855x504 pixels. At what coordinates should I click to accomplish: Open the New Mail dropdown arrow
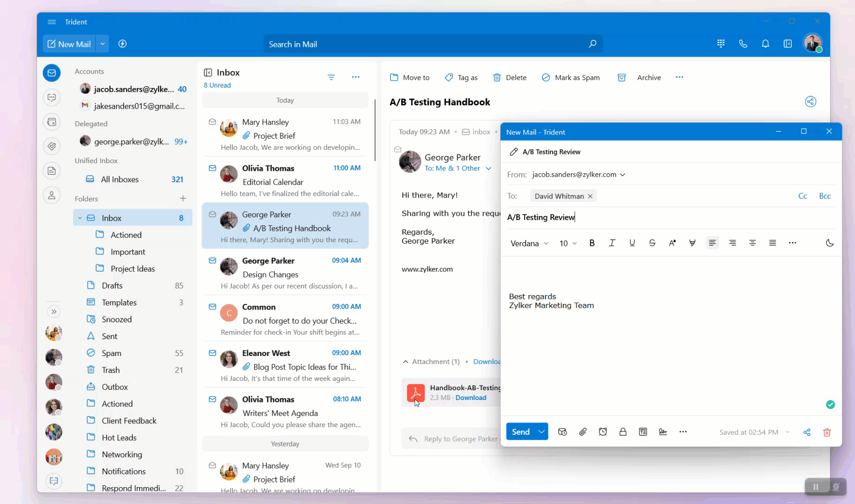point(102,44)
